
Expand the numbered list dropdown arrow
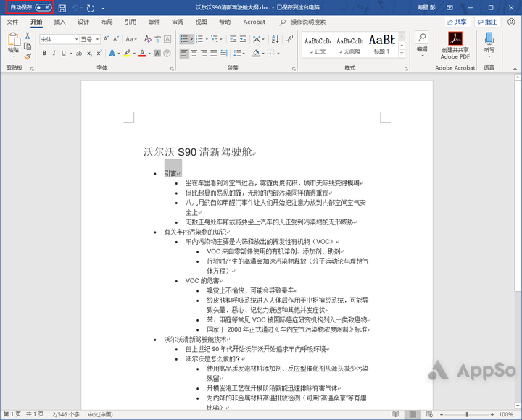[207, 39]
